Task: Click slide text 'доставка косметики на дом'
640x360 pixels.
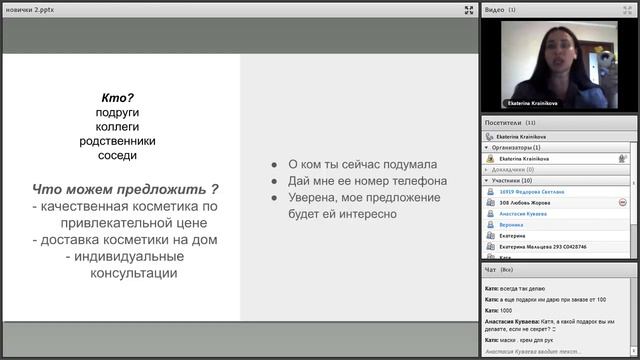Action: coord(125,240)
